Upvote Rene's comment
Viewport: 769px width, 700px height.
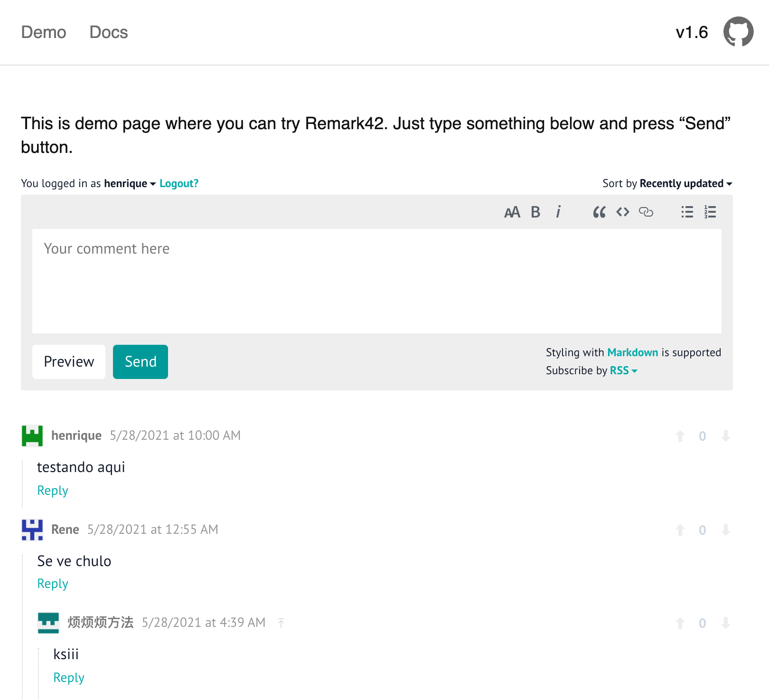click(680, 530)
